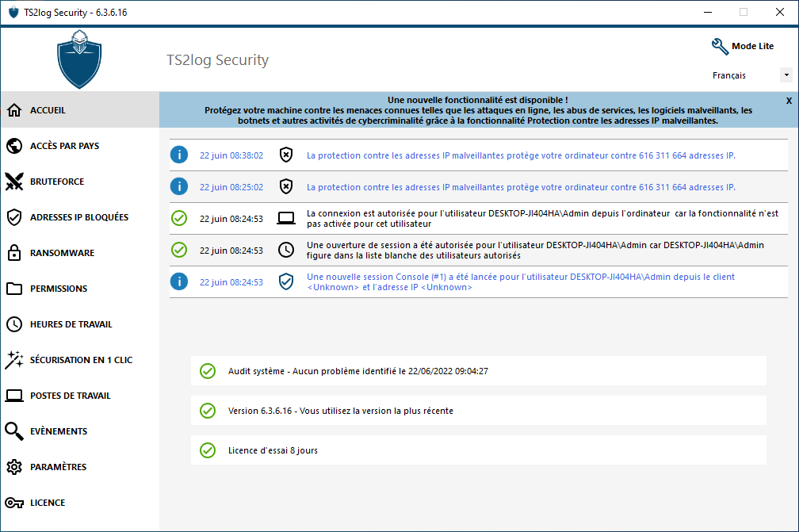The height and width of the screenshot is (532, 799).
Task: Click the shield-x icon in the 08:25:02 row
Action: [286, 186]
